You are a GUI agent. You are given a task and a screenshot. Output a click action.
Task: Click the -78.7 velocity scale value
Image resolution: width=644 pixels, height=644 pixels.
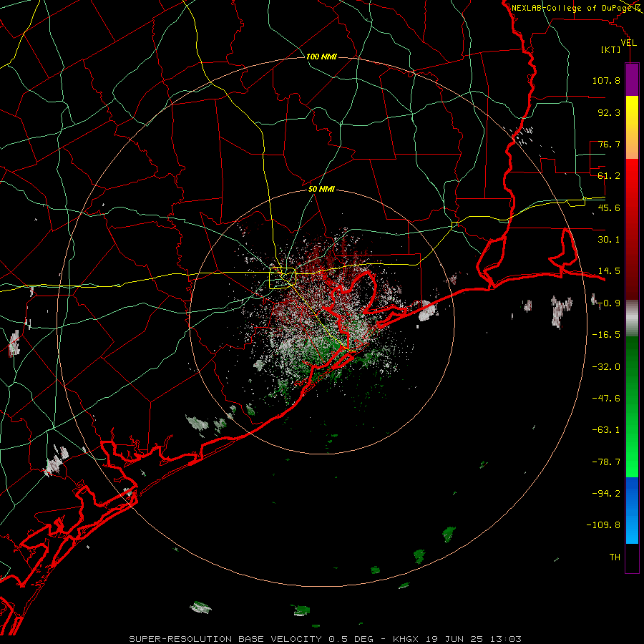(606, 462)
